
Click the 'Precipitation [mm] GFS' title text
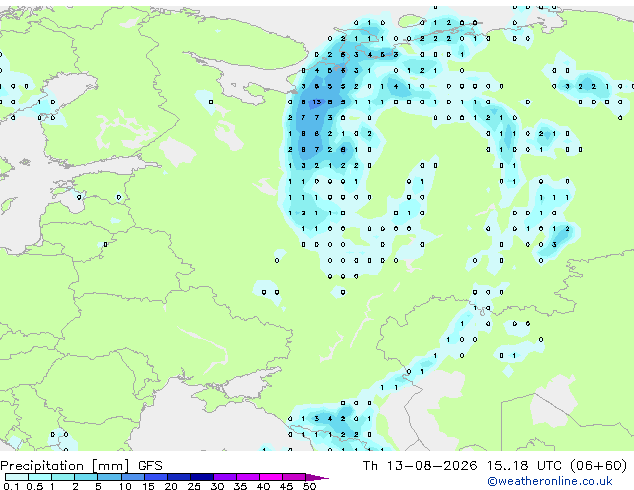81,466
